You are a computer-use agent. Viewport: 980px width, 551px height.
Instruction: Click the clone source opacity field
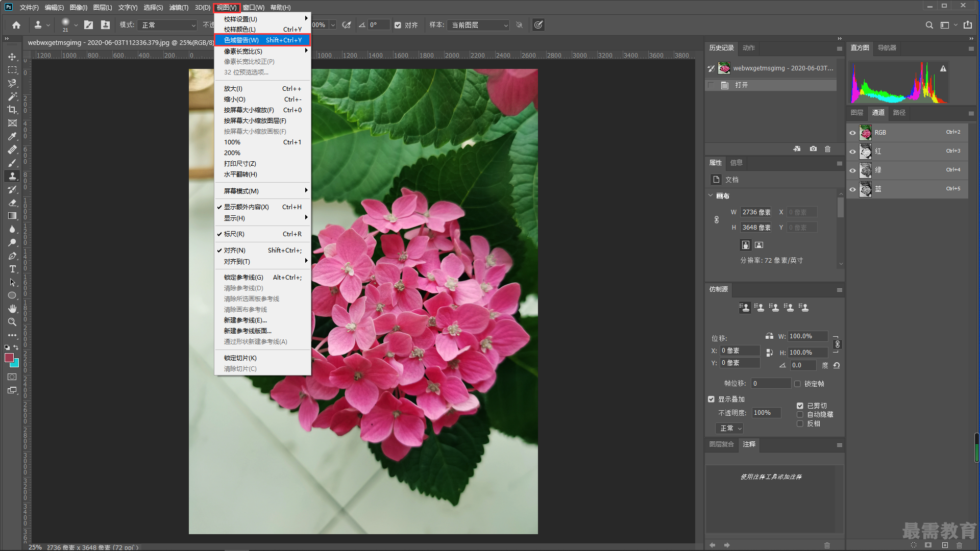[767, 412]
